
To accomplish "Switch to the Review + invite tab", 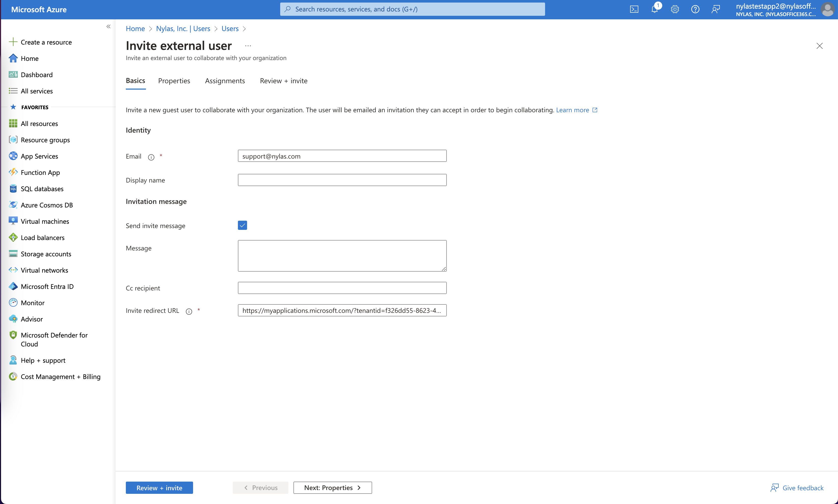I will [283, 80].
